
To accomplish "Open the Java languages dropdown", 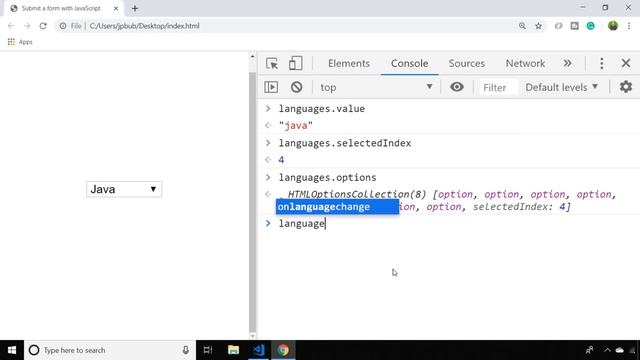I will point(124,189).
